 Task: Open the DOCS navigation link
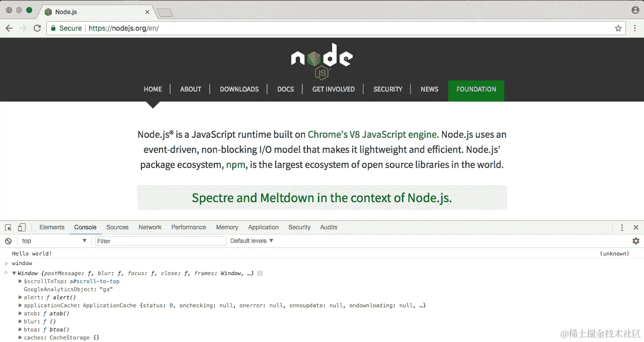[285, 89]
